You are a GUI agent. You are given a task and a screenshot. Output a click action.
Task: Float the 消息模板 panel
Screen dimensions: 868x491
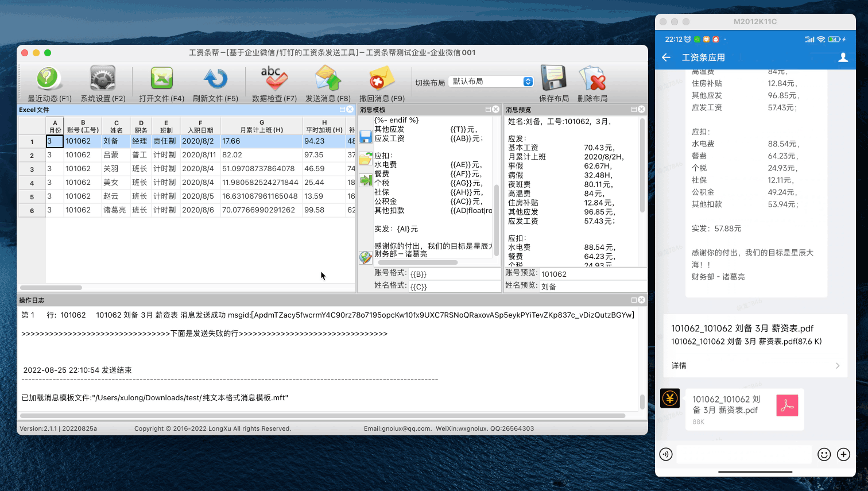coord(489,109)
